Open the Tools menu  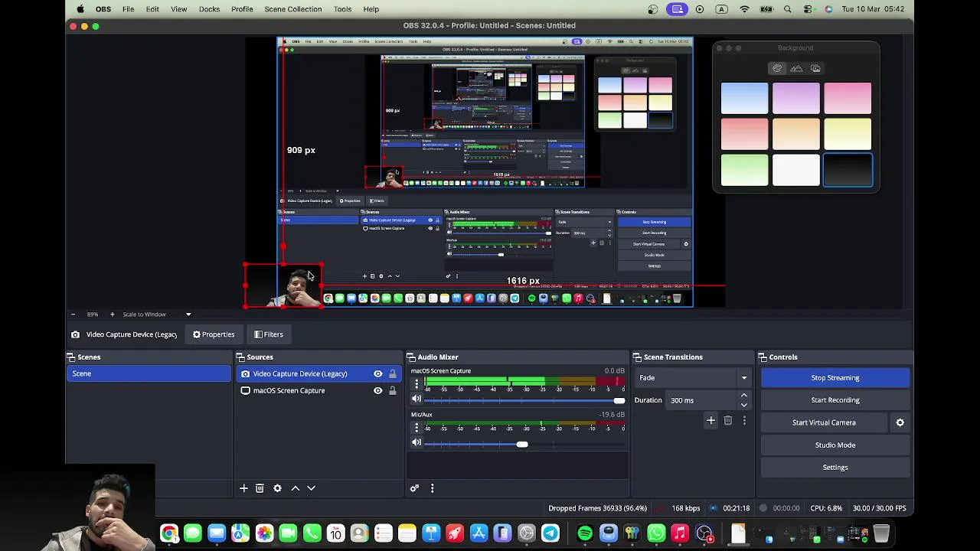click(342, 9)
